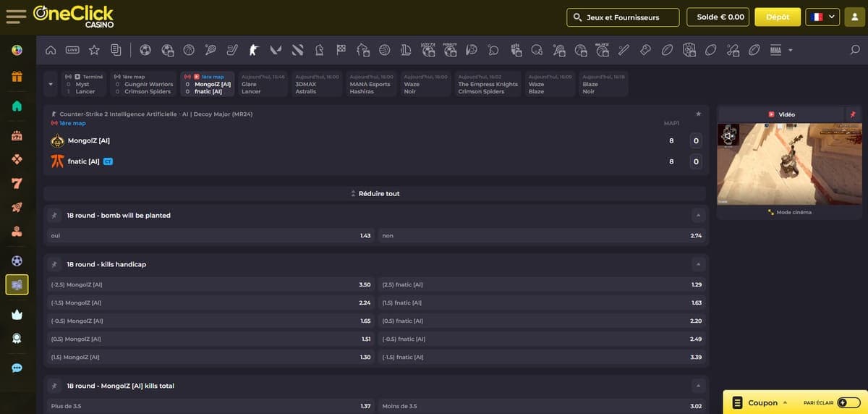Open the rocket crash games sidebar icon

tap(17, 208)
